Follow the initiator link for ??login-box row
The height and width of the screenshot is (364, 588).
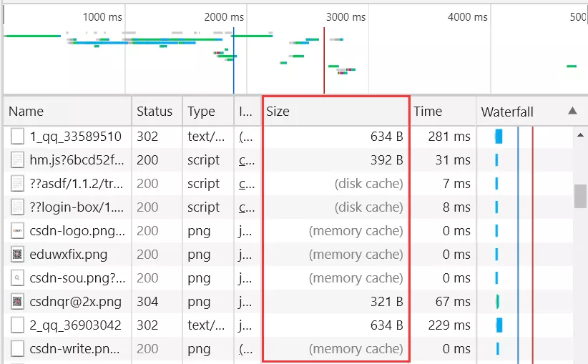246,207
